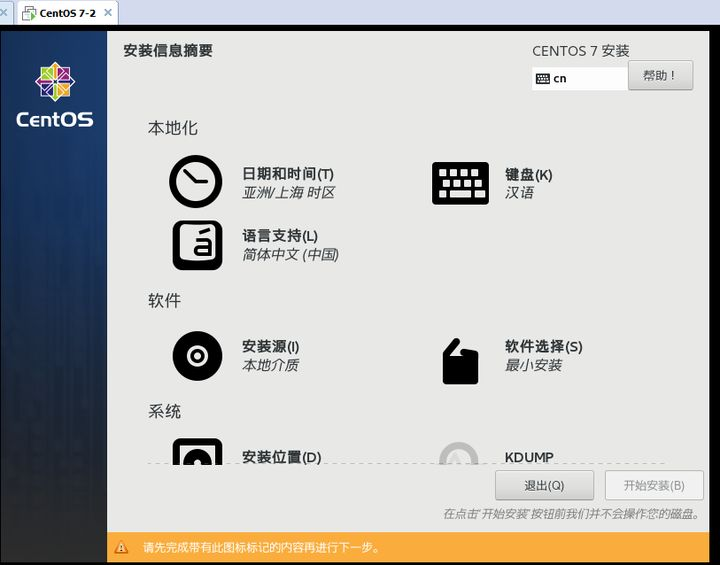
Task: Click the 亚洲/上海 时区 status text
Action: point(288,192)
